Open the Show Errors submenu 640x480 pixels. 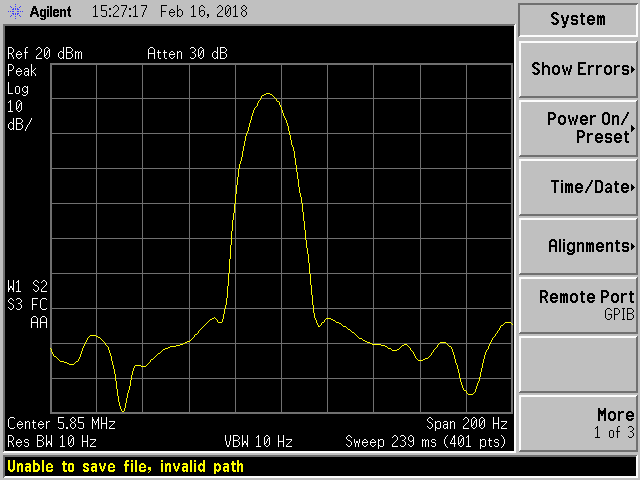(577, 69)
